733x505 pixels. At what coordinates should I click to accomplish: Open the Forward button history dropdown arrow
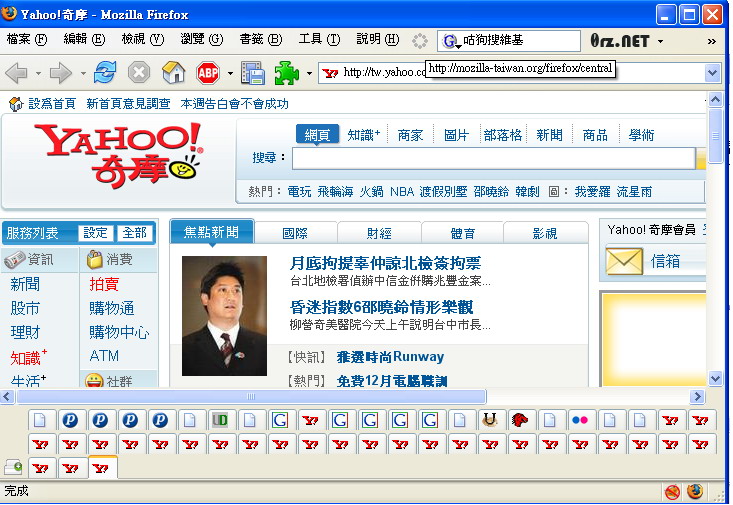point(81,73)
